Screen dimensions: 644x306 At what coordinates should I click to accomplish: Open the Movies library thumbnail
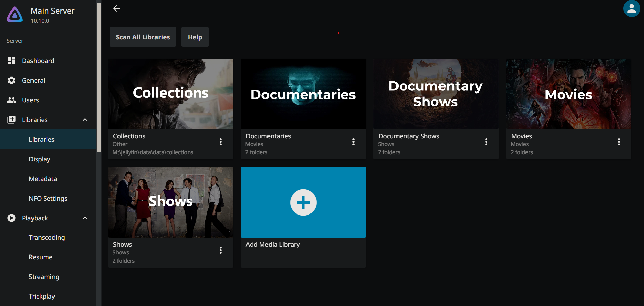[x=568, y=94]
